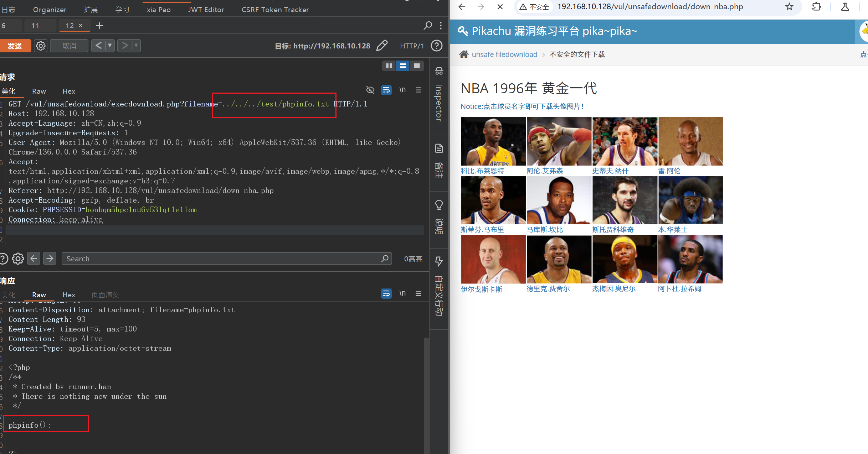Click the pencil icon to edit target
This screenshot has height=454, width=868.
point(382,46)
